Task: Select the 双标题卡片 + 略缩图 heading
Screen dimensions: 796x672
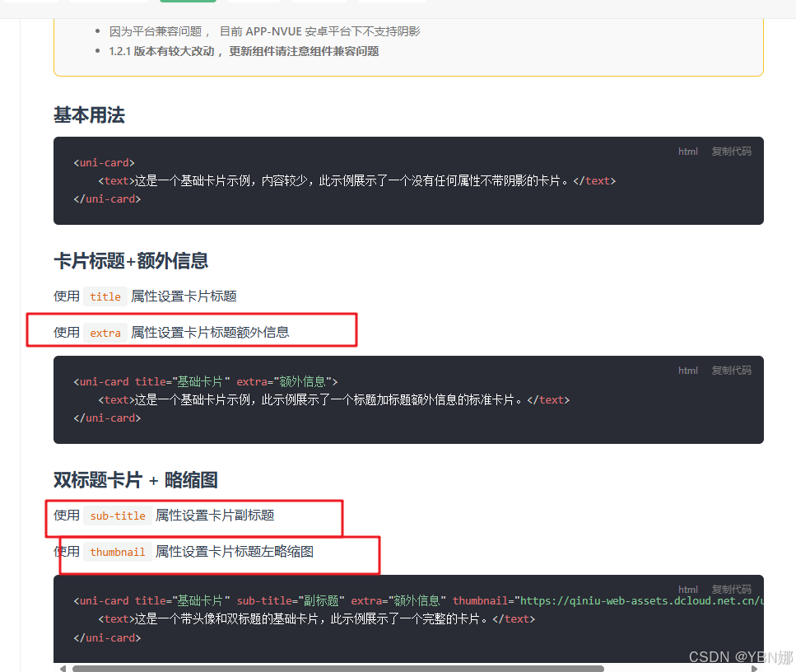Action: [x=134, y=479]
